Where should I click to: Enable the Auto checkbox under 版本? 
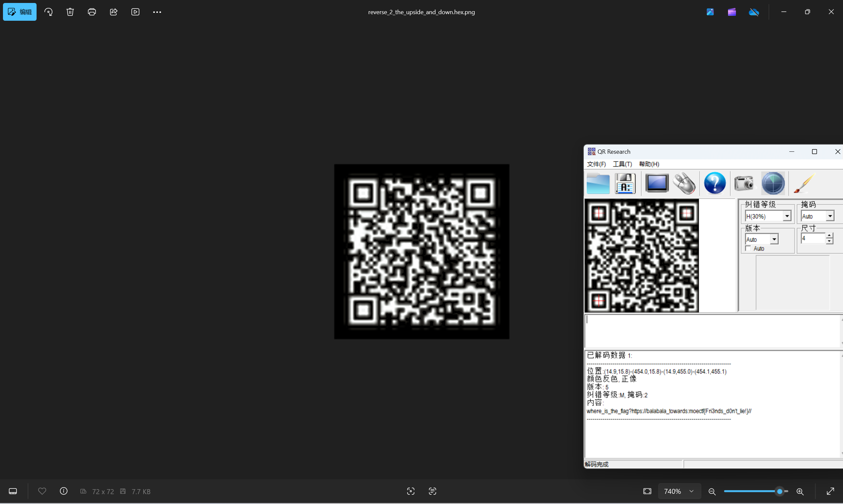748,249
